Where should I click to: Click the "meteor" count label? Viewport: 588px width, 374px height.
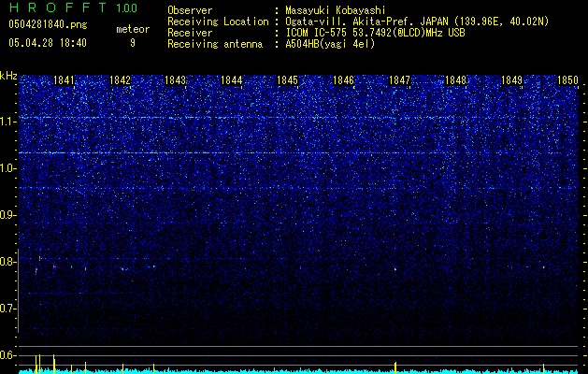coord(133,29)
